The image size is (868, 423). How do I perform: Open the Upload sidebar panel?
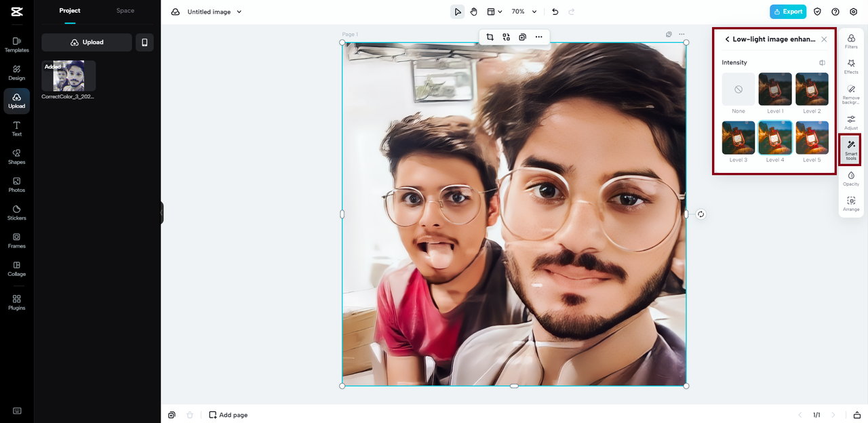coord(16,101)
